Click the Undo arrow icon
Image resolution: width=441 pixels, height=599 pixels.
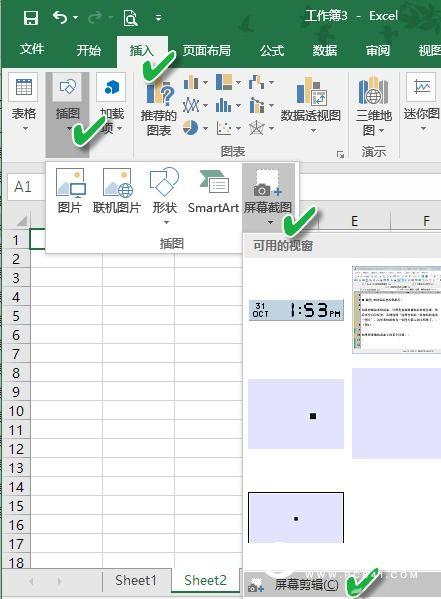[60, 17]
